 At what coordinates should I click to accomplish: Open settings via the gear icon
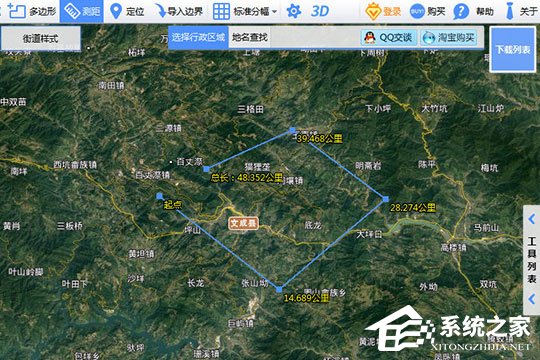(294, 11)
